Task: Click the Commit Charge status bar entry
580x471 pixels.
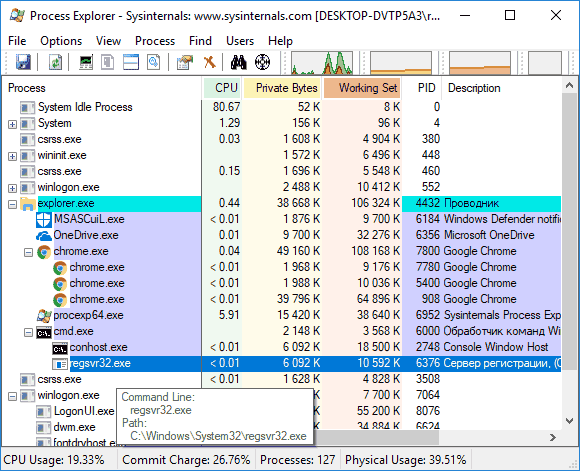Action: point(186,460)
